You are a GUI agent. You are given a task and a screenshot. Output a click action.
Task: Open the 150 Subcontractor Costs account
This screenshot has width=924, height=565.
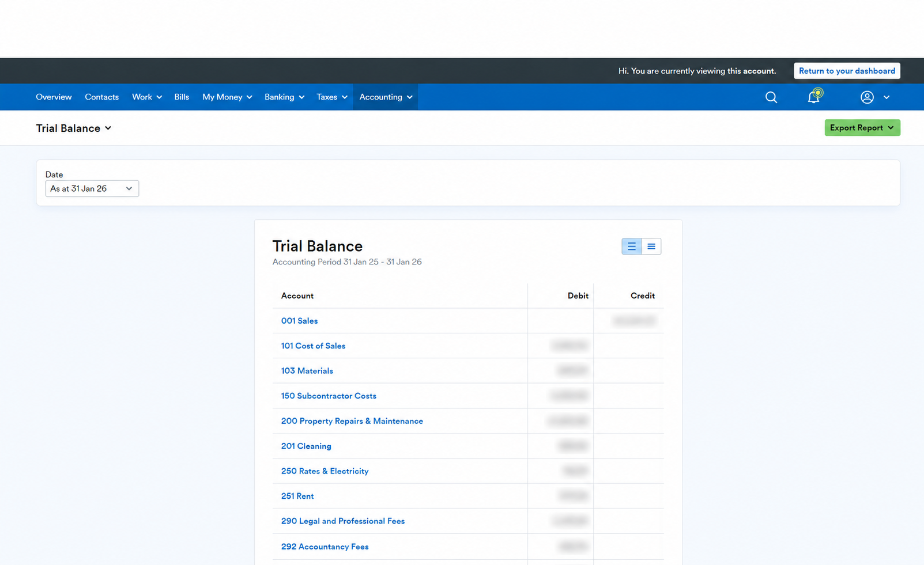[329, 396]
